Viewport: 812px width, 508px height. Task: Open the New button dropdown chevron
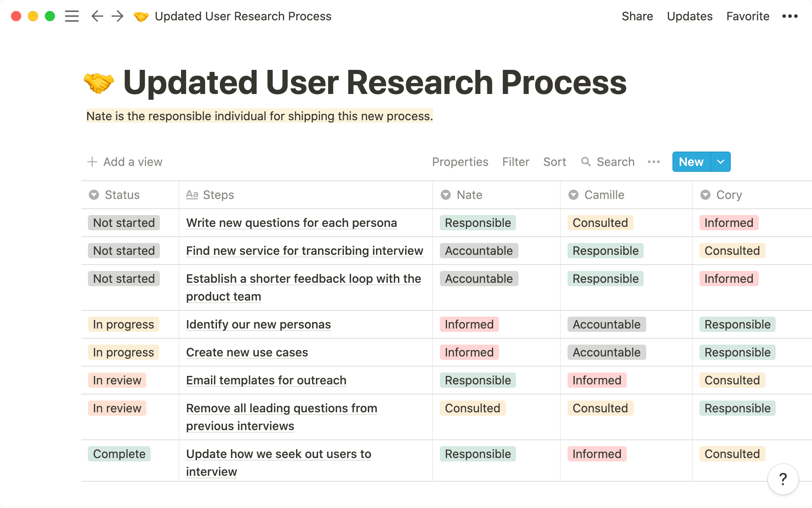coord(721,162)
